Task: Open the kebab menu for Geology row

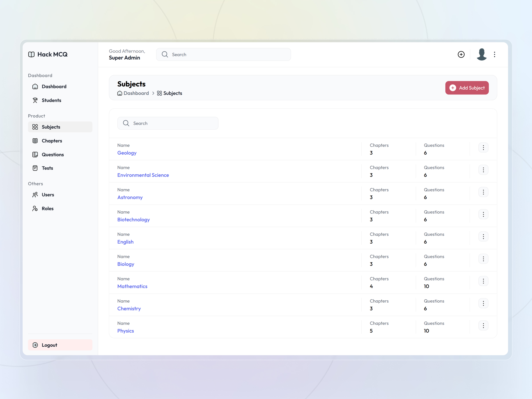Action: pos(483,147)
